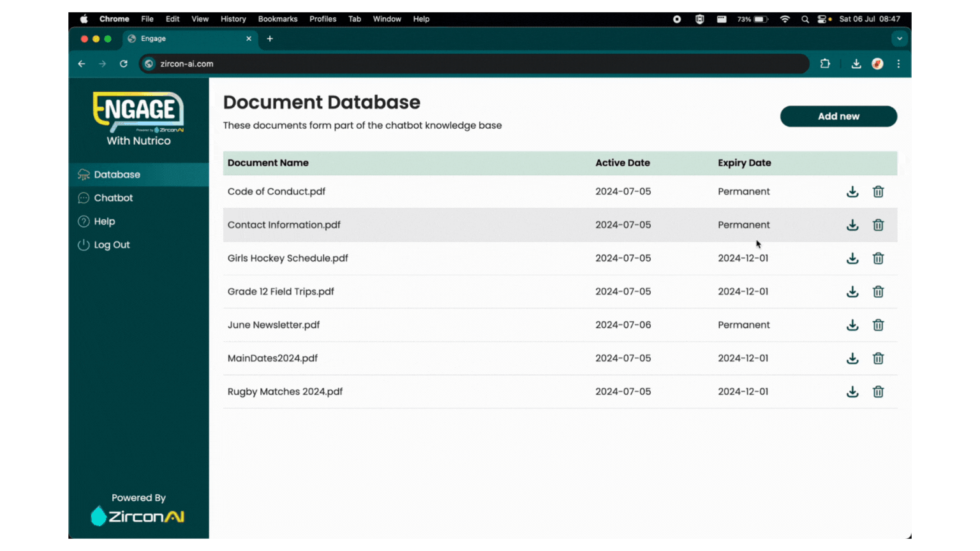Reload the current page
This screenshot has height=551, width=980.
(x=124, y=64)
